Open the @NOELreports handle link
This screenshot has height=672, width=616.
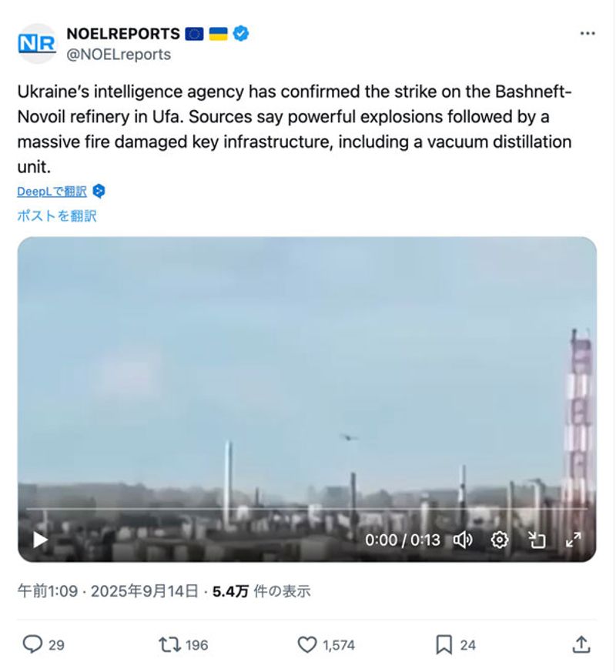point(119,55)
